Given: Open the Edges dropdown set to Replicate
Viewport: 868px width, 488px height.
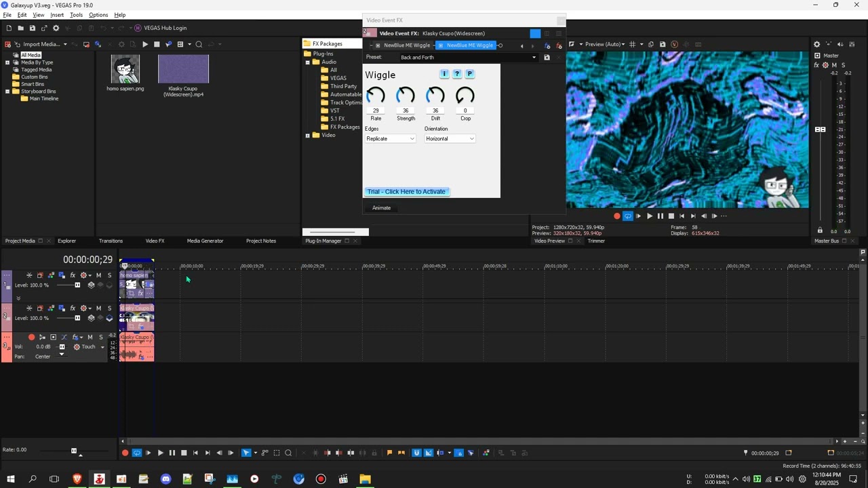Looking at the screenshot, I should [x=390, y=139].
